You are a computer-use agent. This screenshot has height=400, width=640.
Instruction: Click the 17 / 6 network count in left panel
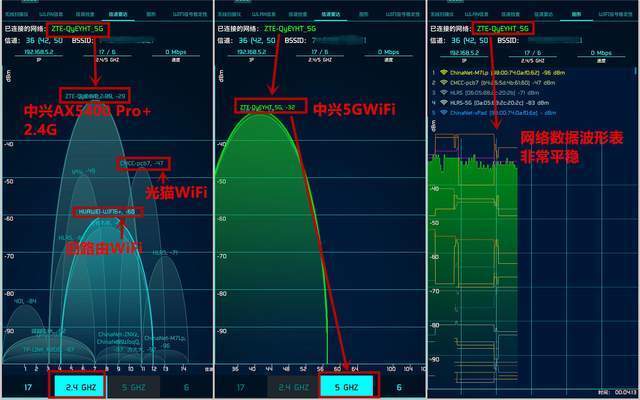coord(107,52)
